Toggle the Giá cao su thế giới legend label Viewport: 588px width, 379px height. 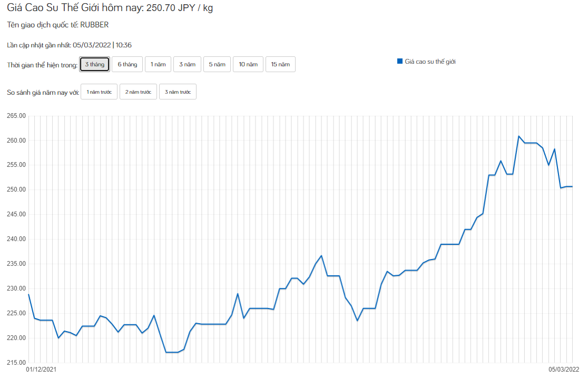tap(430, 62)
